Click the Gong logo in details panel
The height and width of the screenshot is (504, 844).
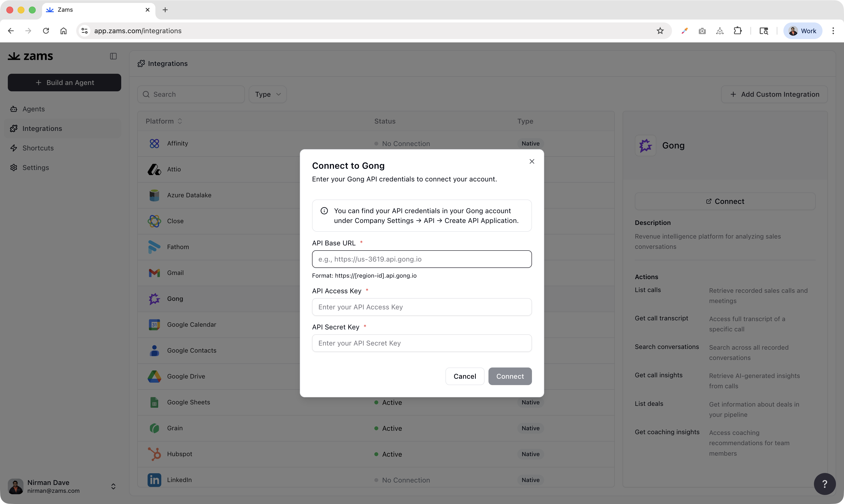pyautogui.click(x=645, y=146)
